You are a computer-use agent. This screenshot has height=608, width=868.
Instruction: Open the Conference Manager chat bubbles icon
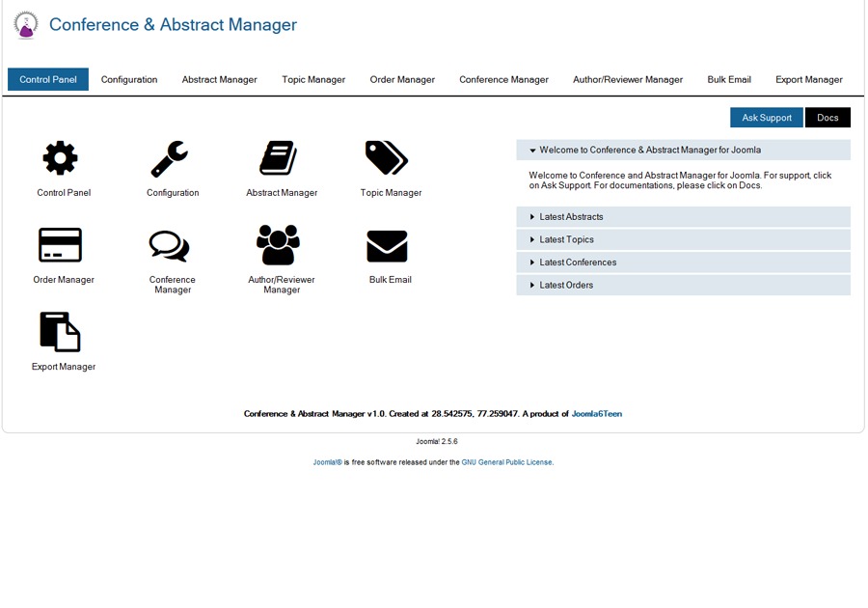point(170,246)
